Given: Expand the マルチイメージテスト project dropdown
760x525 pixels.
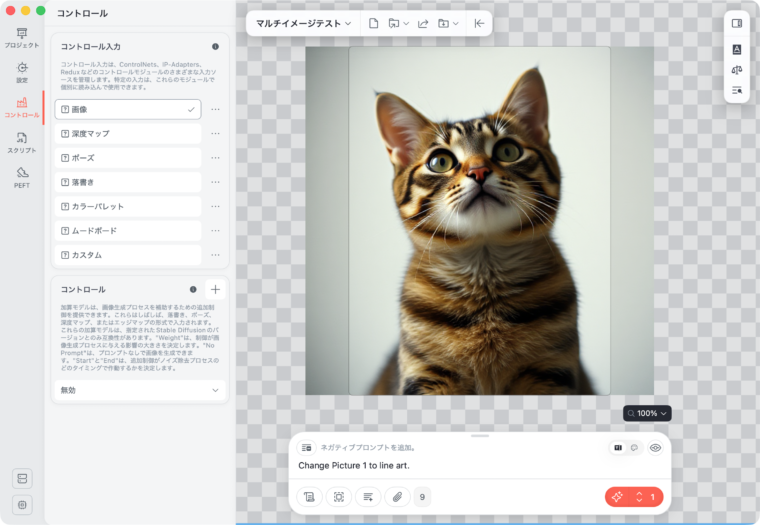Looking at the screenshot, I should pos(303,23).
